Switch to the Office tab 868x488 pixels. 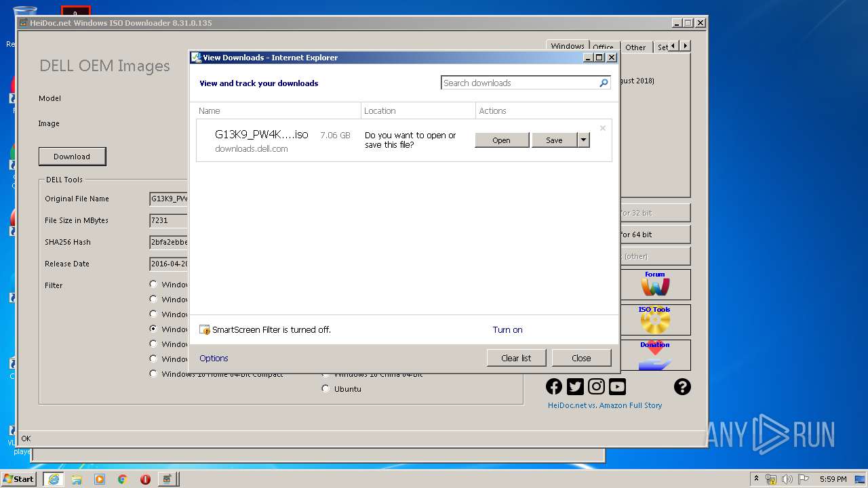(603, 47)
